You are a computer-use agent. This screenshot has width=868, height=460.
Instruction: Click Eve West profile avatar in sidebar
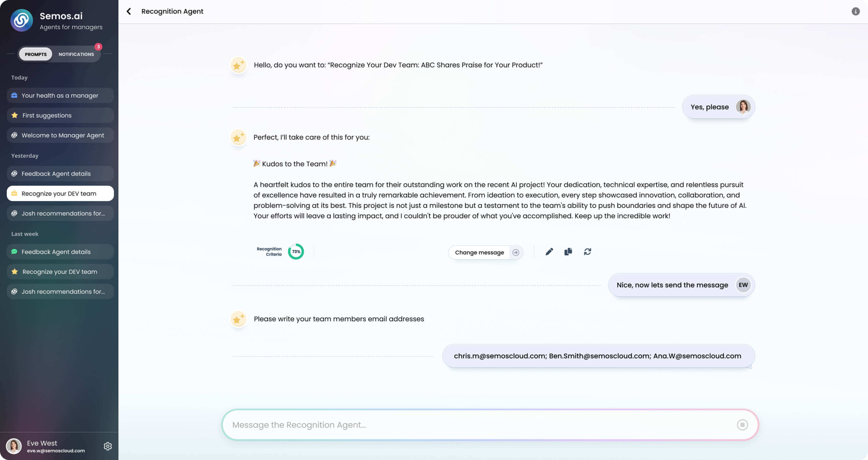click(14, 446)
